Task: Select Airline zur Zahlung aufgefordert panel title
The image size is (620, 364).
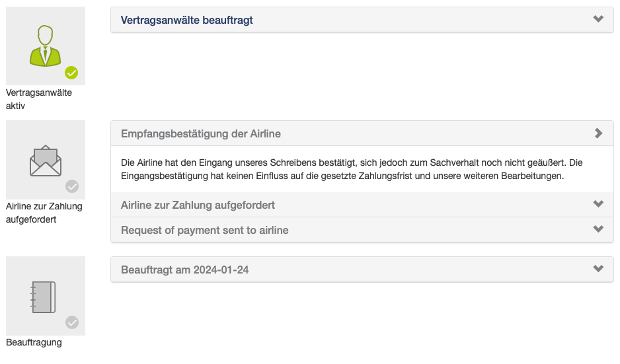Action: tap(198, 205)
